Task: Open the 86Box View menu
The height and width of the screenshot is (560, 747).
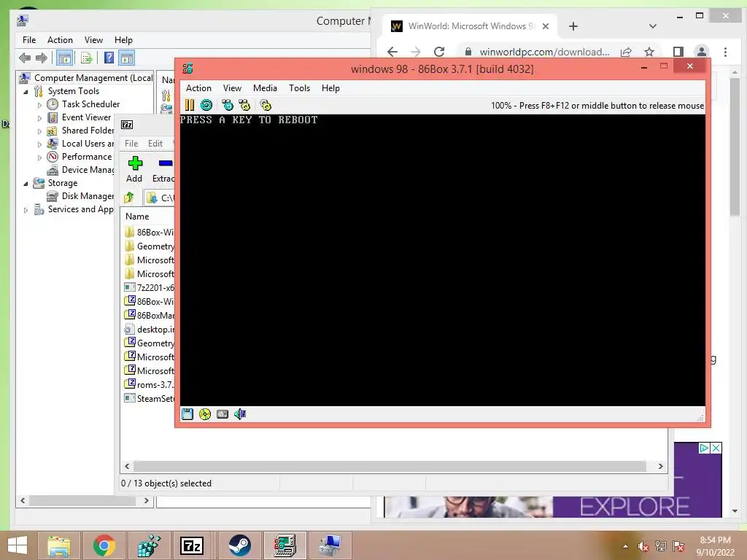Action: 232,88
